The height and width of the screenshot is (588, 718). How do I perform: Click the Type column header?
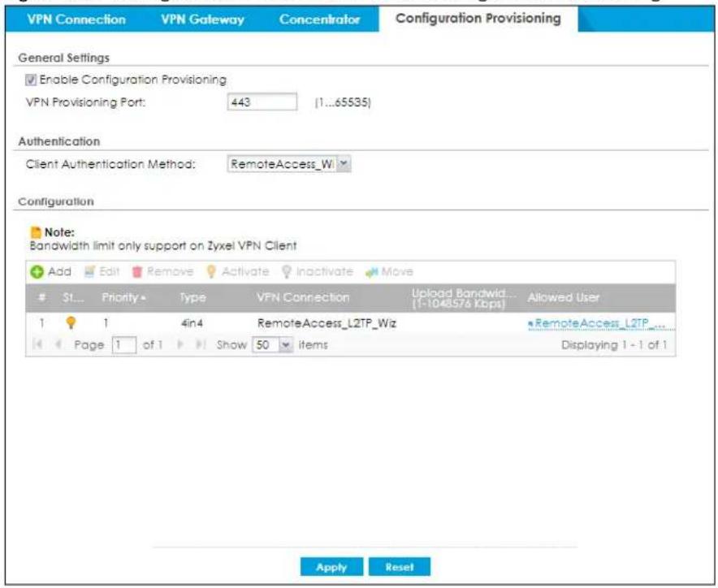pos(192,298)
